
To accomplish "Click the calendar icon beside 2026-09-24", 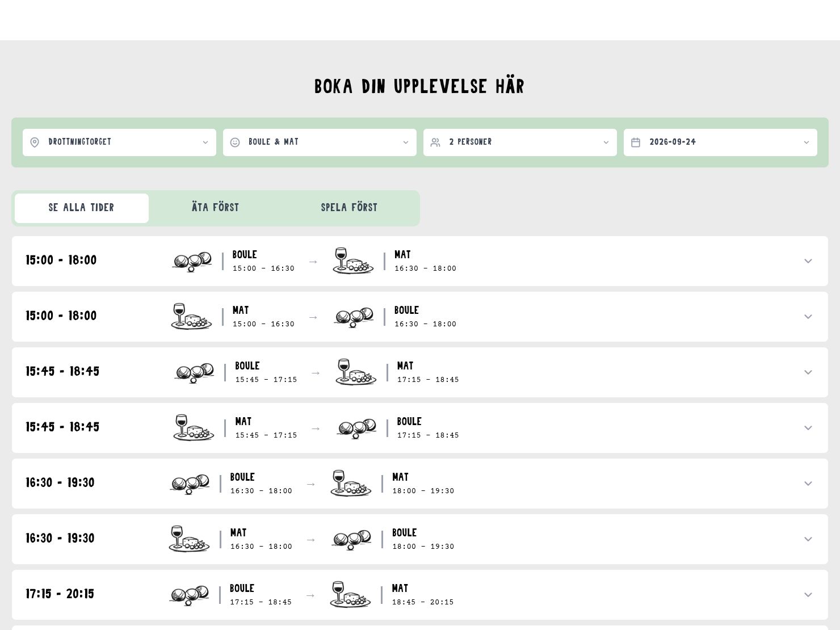I will click(636, 142).
